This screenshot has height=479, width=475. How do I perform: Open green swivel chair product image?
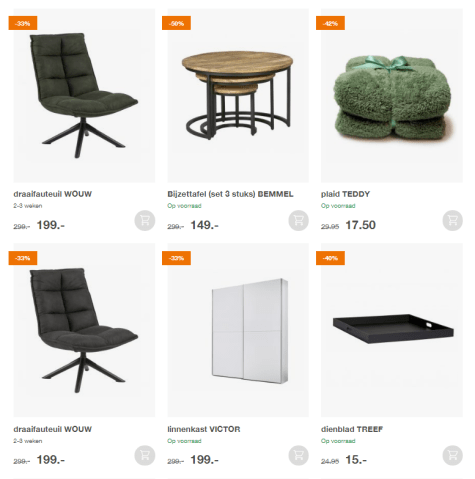(x=84, y=96)
